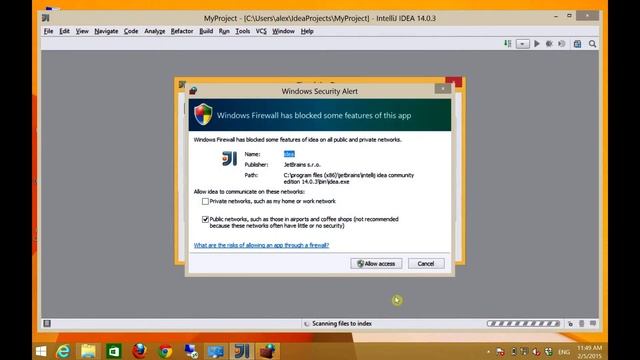The image size is (640, 360).
Task: Uncheck the Public networks checkbox
Action: click(x=205, y=219)
